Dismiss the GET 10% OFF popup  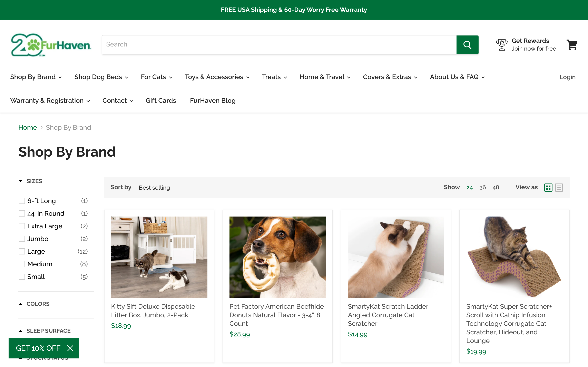pyautogui.click(x=70, y=348)
